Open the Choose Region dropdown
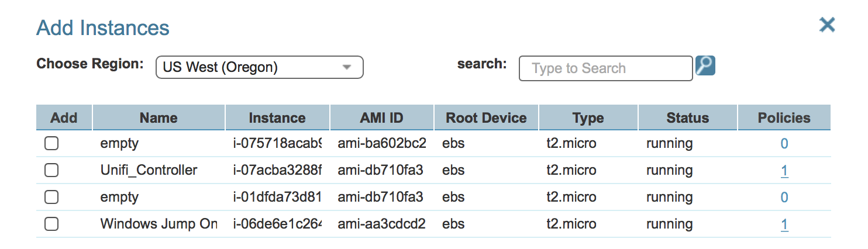 (x=259, y=67)
